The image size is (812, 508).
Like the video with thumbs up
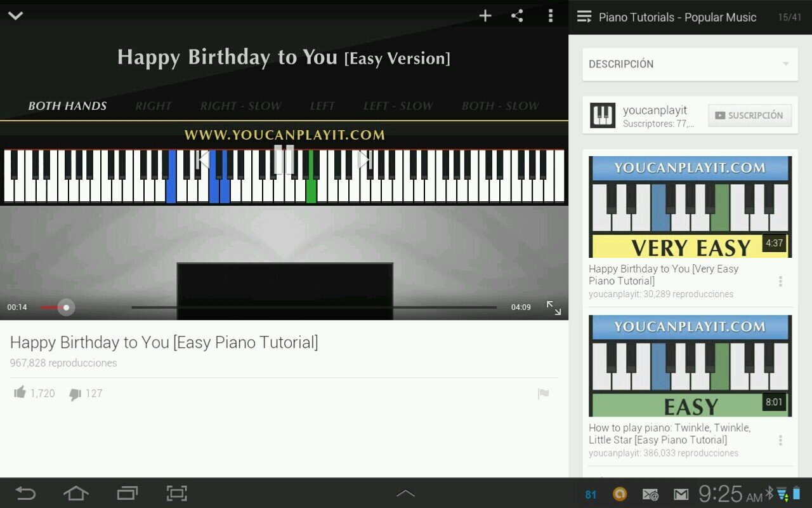click(x=20, y=392)
